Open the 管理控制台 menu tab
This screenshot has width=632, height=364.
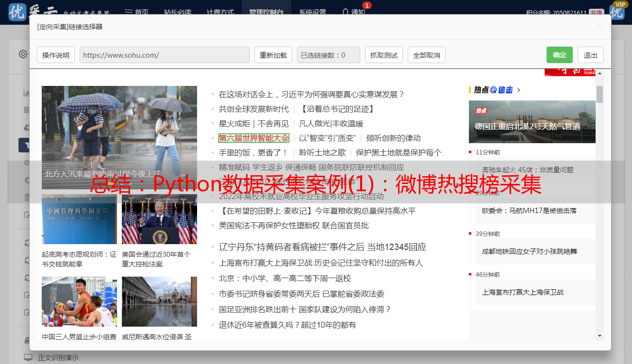(x=266, y=12)
